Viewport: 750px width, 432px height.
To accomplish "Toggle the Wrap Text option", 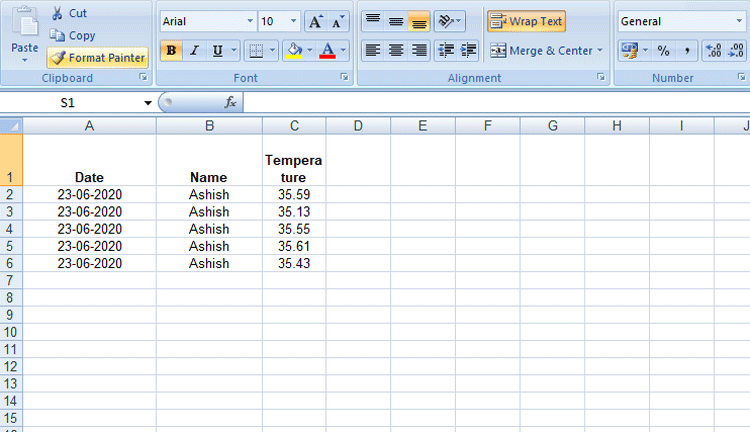I will [x=526, y=21].
